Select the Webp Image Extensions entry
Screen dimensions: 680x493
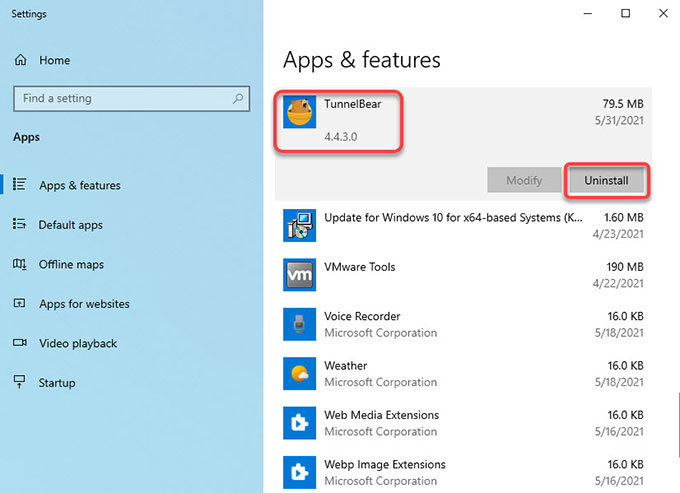[463, 471]
